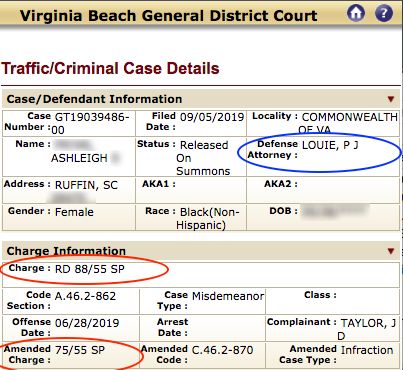
Task: Open the court home page icon
Action: pos(356,13)
